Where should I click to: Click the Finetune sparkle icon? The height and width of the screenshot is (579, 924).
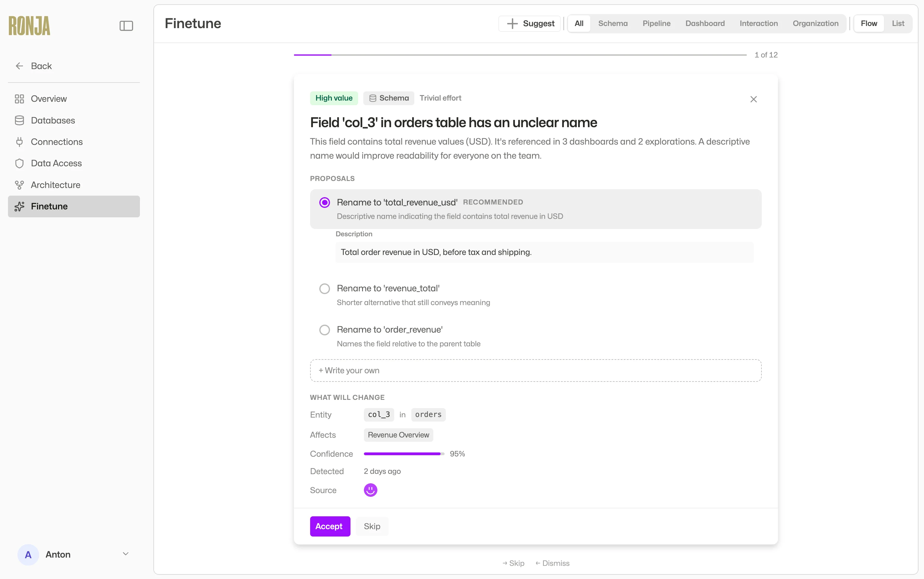20,206
